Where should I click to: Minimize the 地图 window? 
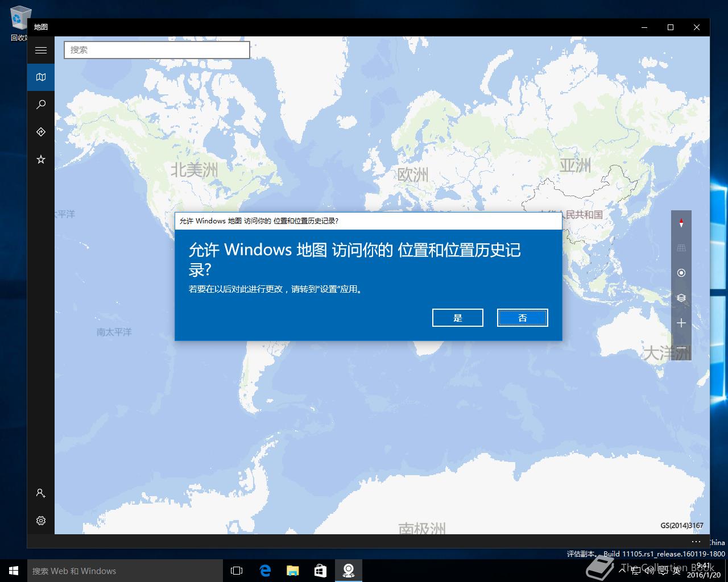pyautogui.click(x=644, y=27)
